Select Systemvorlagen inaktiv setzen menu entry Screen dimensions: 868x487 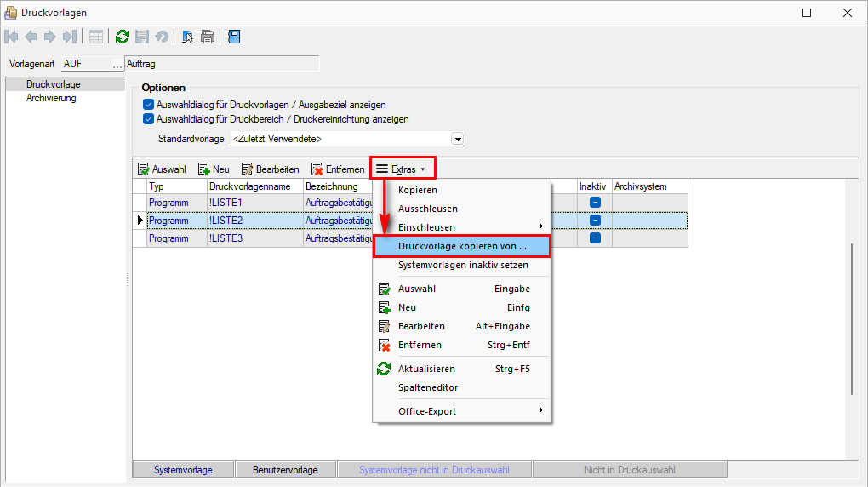coord(462,265)
